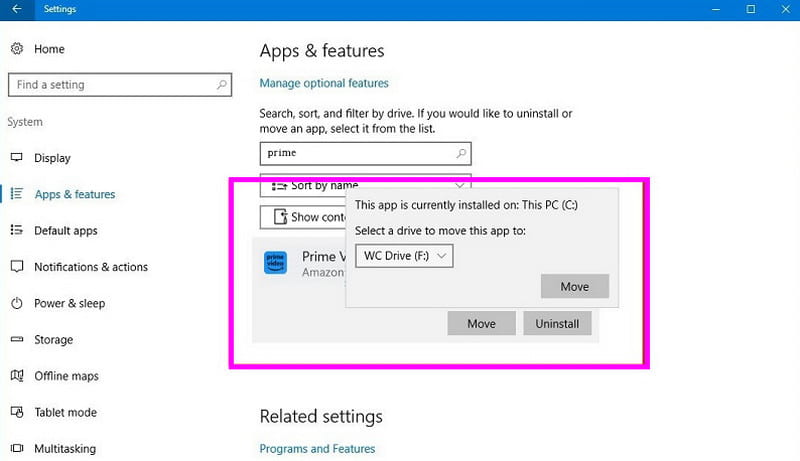The image size is (800, 461).
Task: Click the app search box containing prime
Action: 365,153
